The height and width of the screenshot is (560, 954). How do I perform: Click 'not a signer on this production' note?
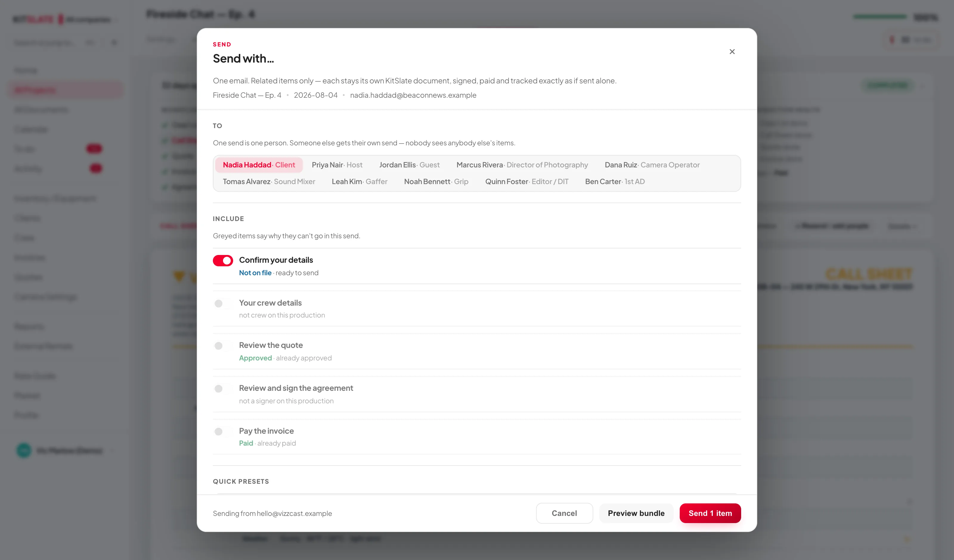tap(286, 401)
